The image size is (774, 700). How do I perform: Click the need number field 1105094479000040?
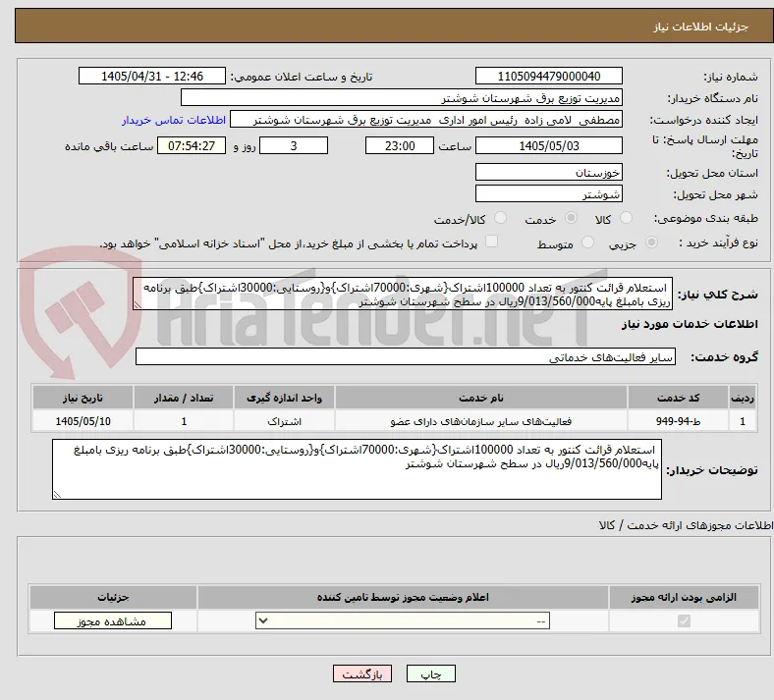(x=548, y=76)
